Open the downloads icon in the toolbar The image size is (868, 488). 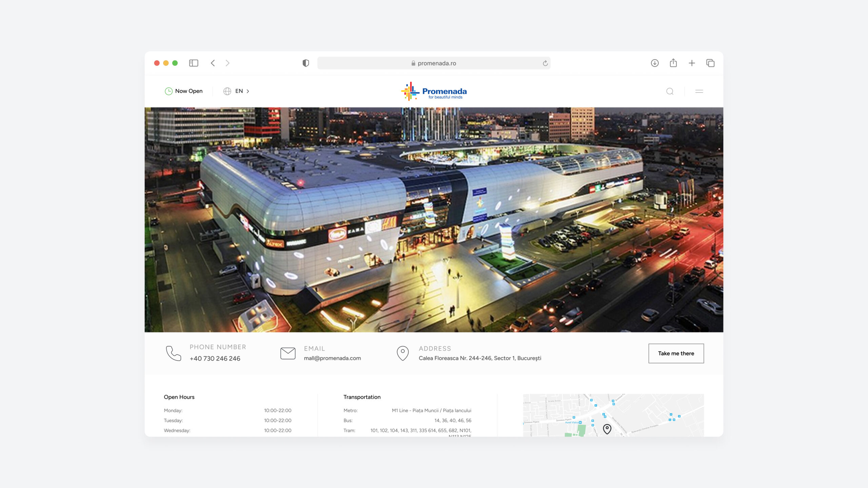[x=655, y=63]
